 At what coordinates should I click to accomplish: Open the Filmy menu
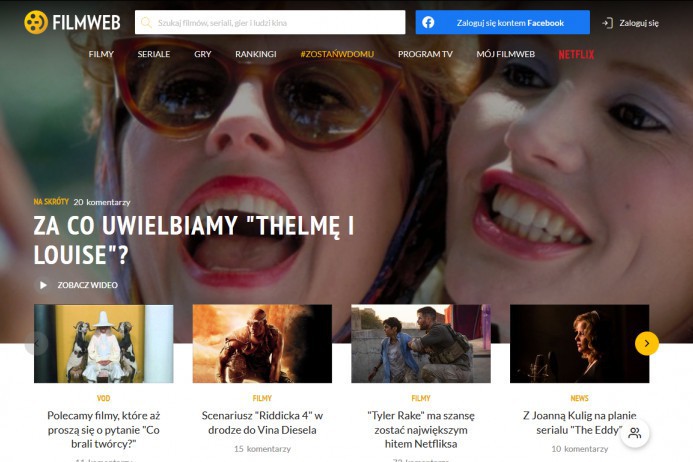pyautogui.click(x=101, y=54)
